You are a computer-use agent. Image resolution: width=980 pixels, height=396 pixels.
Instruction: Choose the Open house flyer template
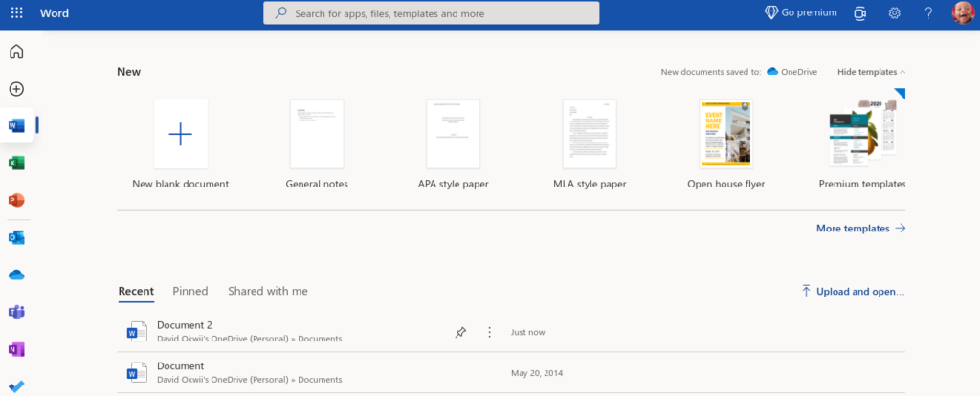(x=725, y=134)
